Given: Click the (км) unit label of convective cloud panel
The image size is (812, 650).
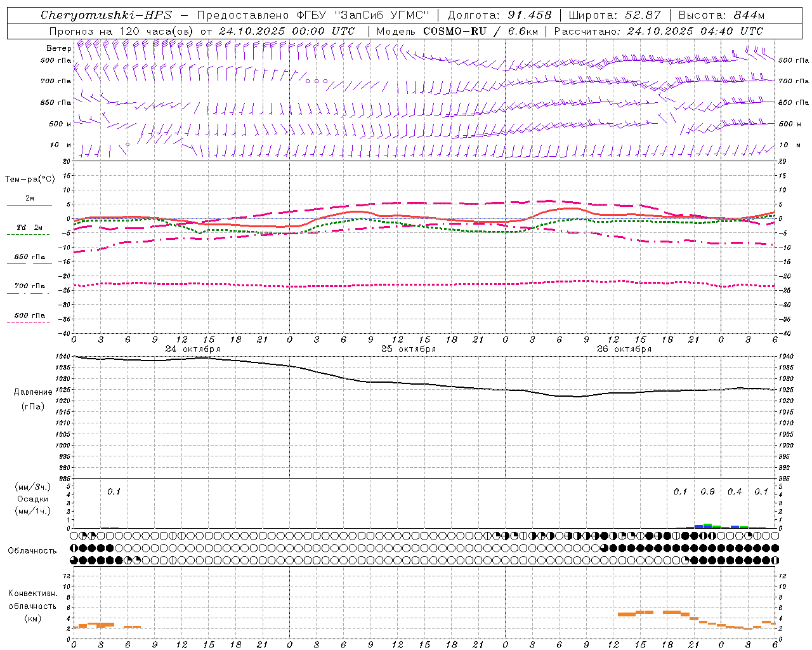Looking at the screenshot, I should pyautogui.click(x=33, y=618).
